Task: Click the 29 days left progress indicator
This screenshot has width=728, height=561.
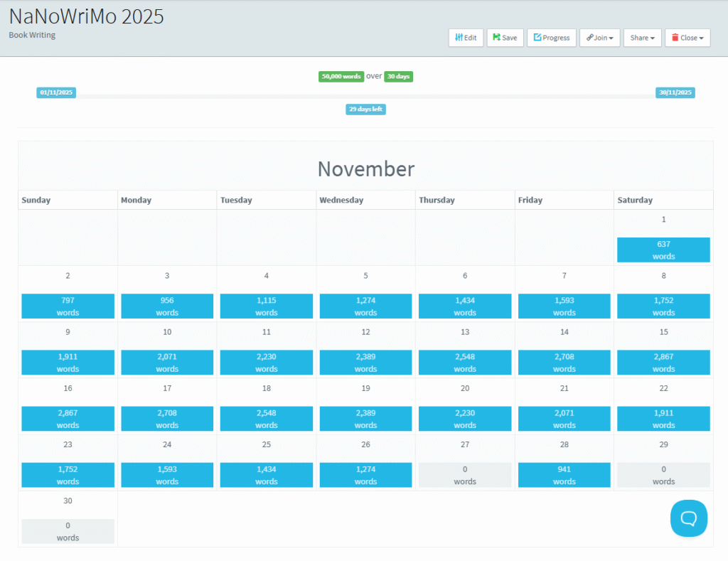Action: pyautogui.click(x=365, y=109)
